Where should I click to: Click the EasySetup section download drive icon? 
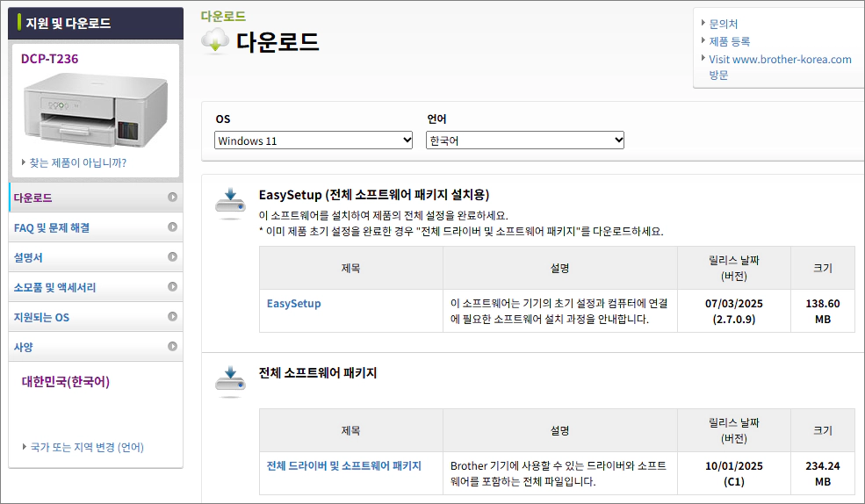click(230, 203)
